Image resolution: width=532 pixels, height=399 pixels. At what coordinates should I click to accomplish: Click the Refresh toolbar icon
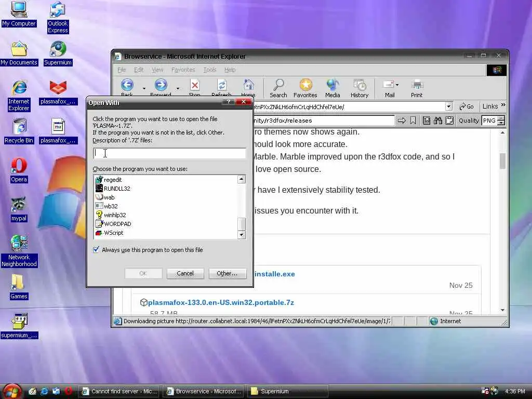[221, 87]
